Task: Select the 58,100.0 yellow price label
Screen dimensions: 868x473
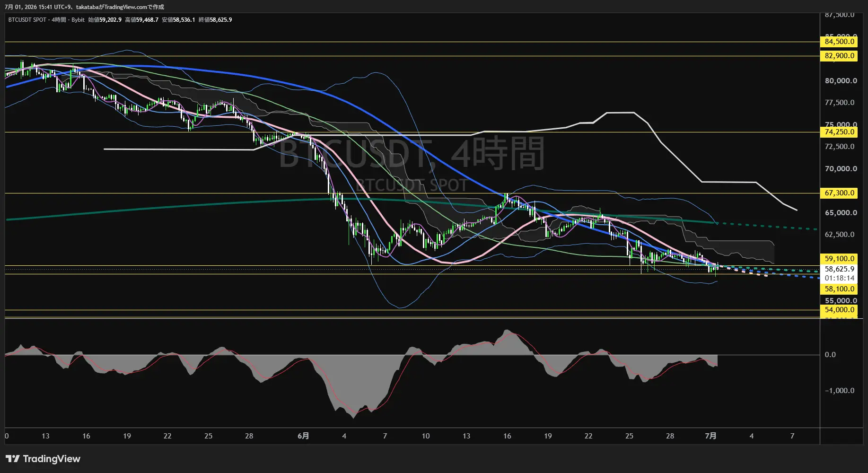Action: coord(840,289)
